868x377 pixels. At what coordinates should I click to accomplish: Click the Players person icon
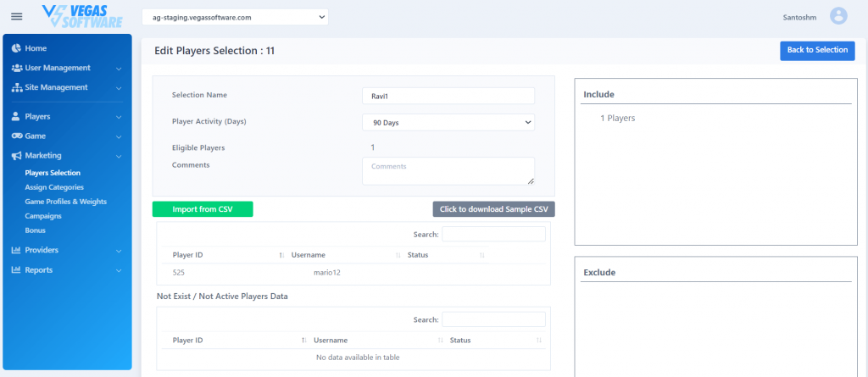tap(15, 117)
